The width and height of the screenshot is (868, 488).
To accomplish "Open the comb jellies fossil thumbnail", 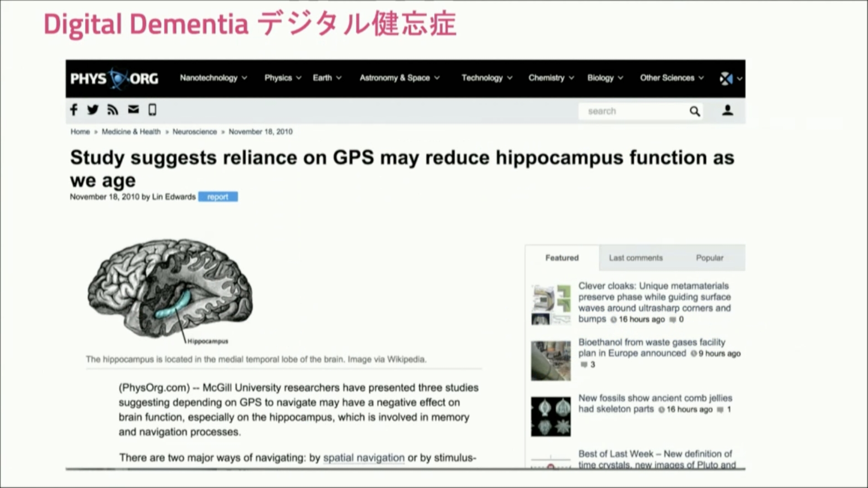I will 550,416.
